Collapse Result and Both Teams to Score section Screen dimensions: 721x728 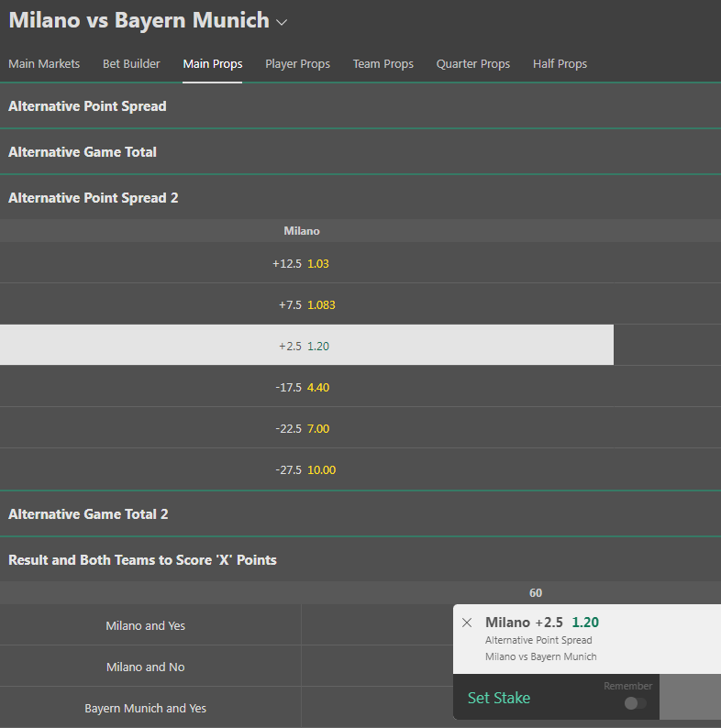360,560
